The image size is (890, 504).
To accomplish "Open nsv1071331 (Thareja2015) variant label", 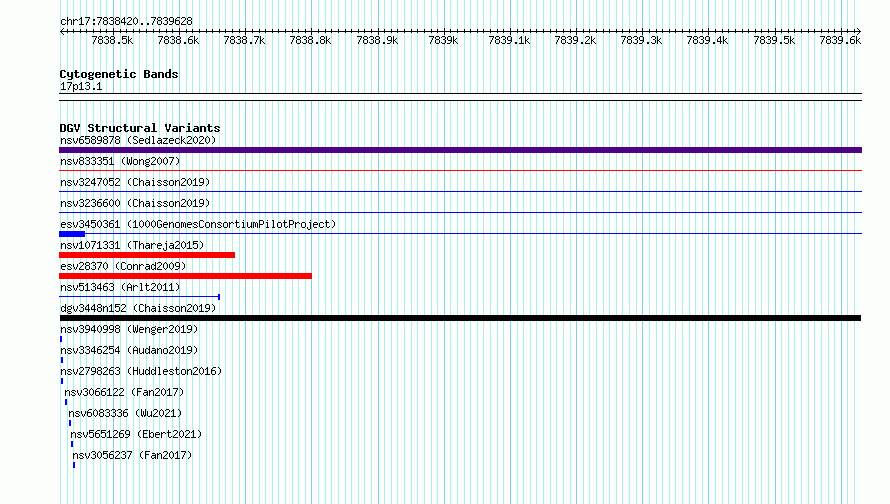I will tap(132, 245).
